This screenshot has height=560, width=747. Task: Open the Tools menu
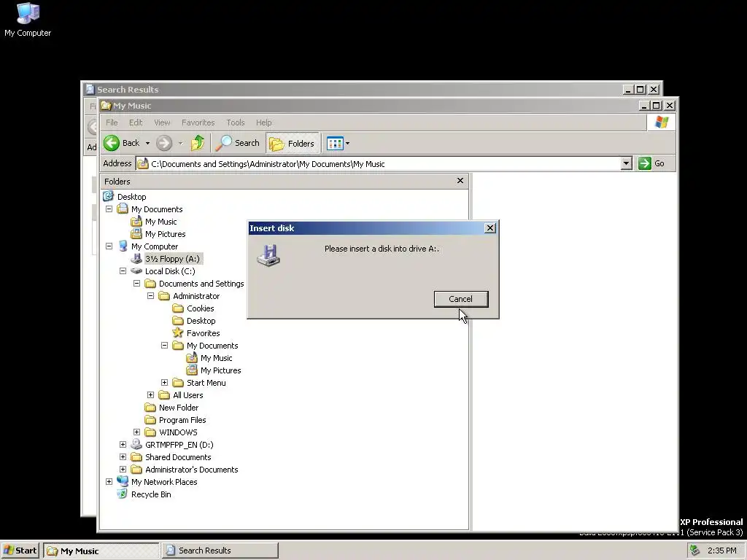[x=236, y=122]
